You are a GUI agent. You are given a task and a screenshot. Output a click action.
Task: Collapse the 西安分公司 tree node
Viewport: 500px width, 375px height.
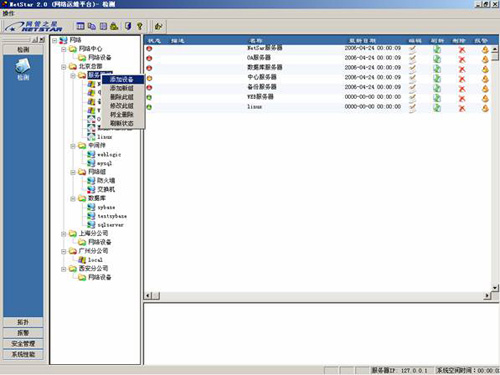click(63, 269)
